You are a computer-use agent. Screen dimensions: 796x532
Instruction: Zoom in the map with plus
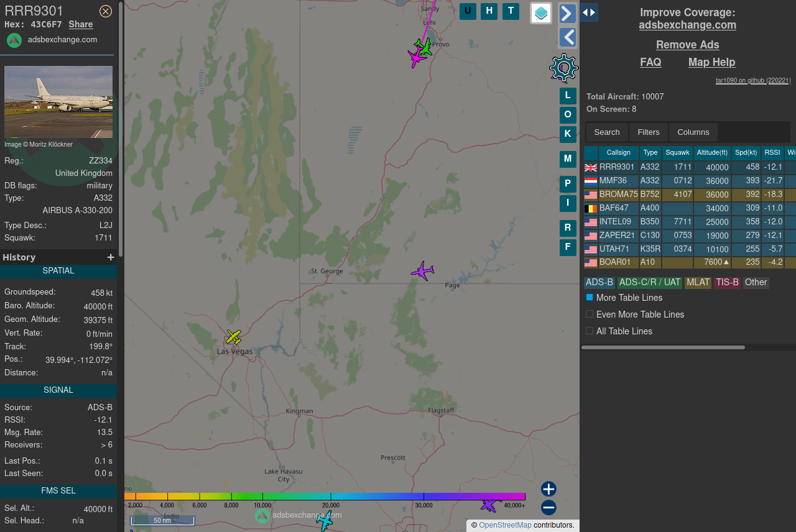[548, 489]
